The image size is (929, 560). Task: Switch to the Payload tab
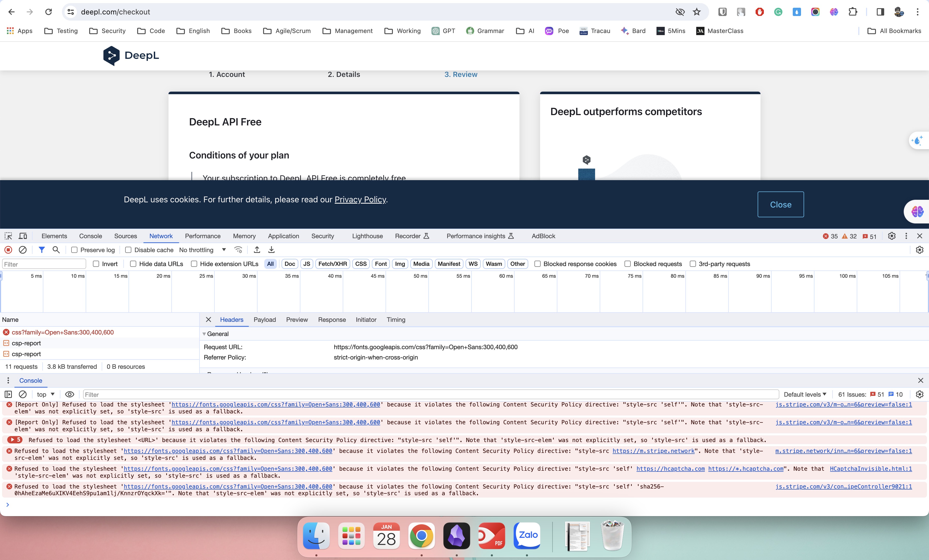coord(265,320)
